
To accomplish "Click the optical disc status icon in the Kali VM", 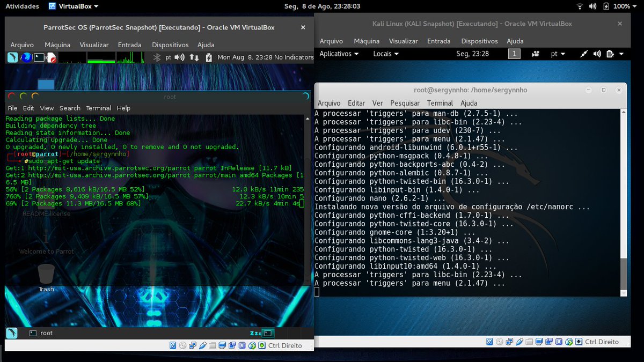I will coord(499,342).
